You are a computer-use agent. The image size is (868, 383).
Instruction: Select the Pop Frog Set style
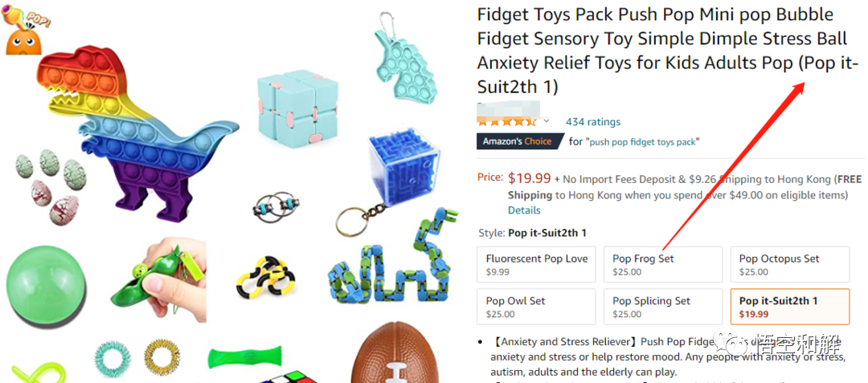point(663,264)
